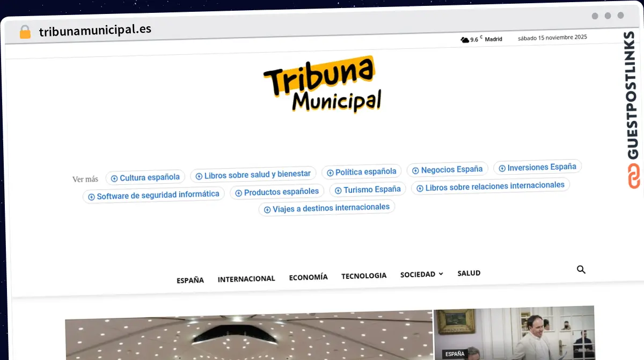Open the SOCIEDAD menu item
Screen dimensions: 644x360
[x=418, y=274]
